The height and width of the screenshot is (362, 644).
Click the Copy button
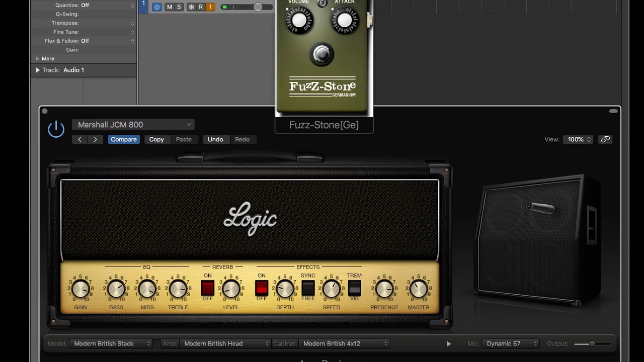[x=156, y=139]
